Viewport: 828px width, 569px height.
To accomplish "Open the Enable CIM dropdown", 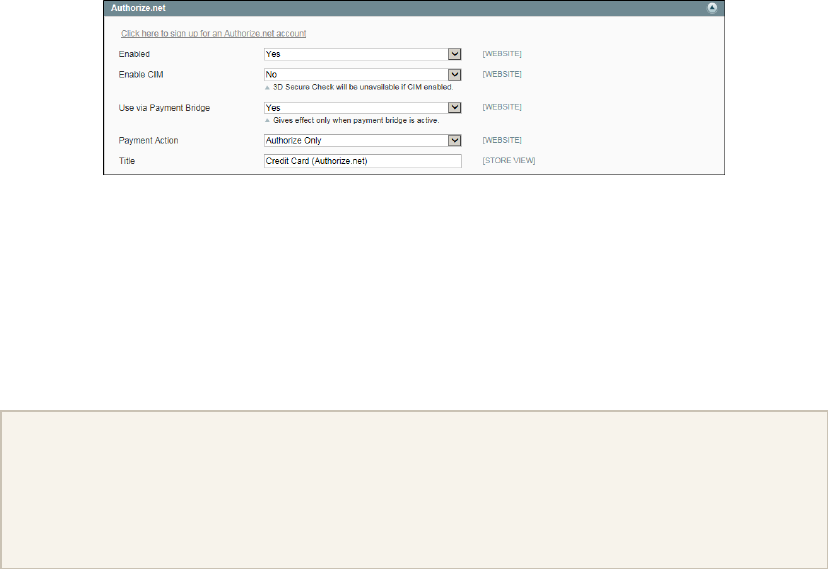I will 363,74.
